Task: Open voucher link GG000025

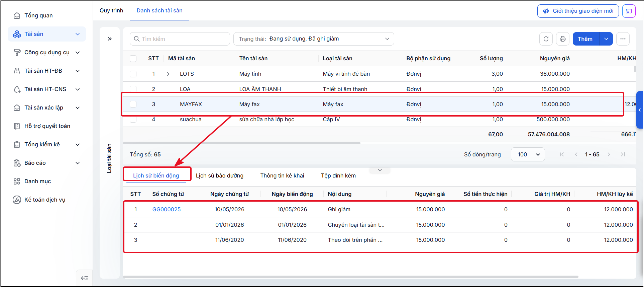Action: point(167,209)
